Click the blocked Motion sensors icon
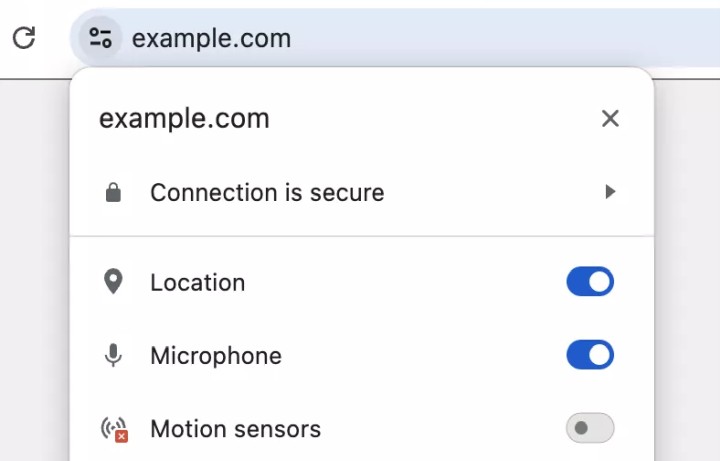 tap(114, 430)
